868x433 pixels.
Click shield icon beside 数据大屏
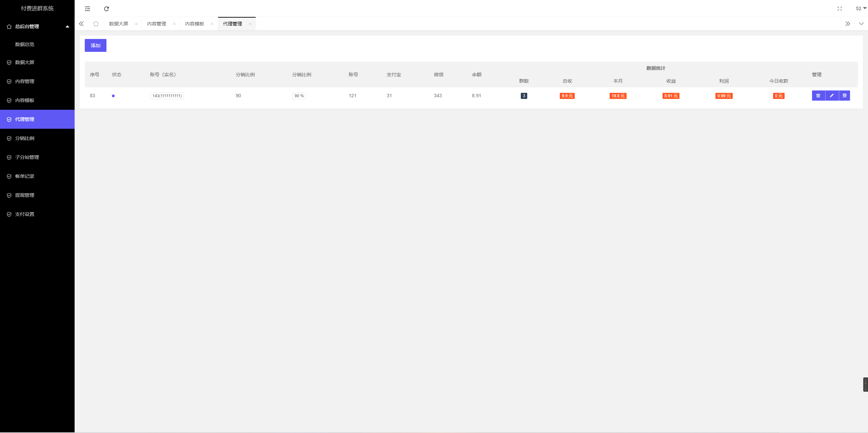click(9, 62)
